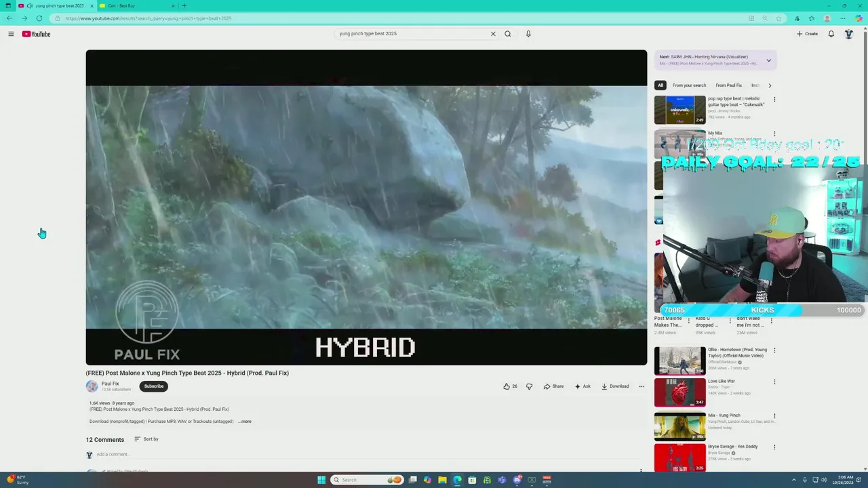
Task: Switch to the Cart - Best Buy tab
Action: pyautogui.click(x=122, y=5)
